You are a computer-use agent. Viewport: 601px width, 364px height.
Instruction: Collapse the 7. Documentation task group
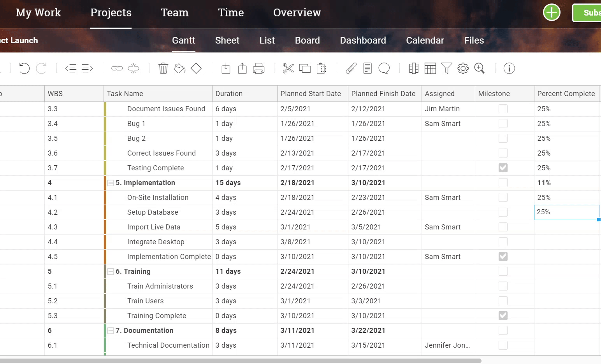[111, 330]
